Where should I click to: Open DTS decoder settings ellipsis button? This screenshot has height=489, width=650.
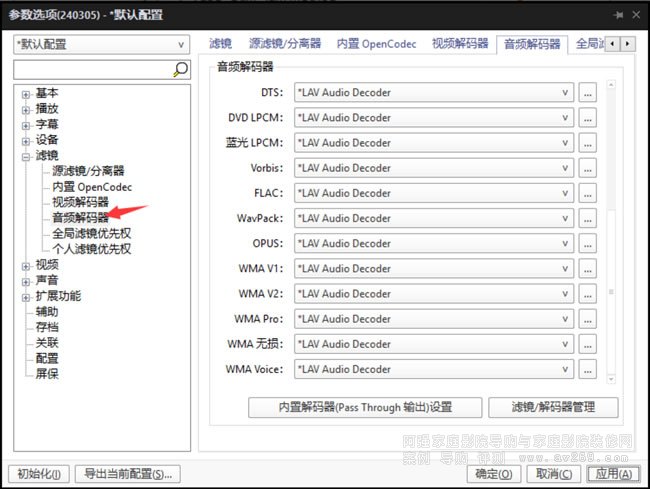tap(587, 93)
